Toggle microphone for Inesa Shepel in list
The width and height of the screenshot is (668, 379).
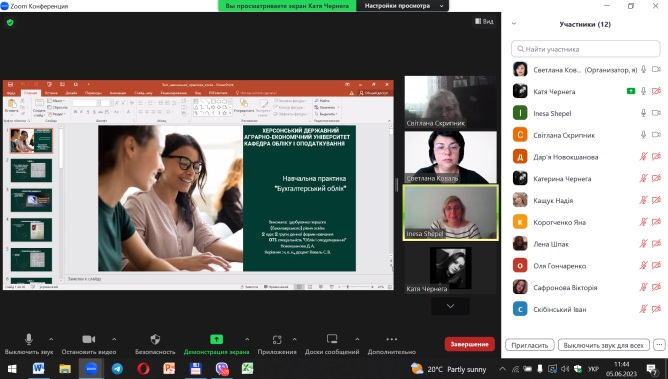[x=644, y=113]
